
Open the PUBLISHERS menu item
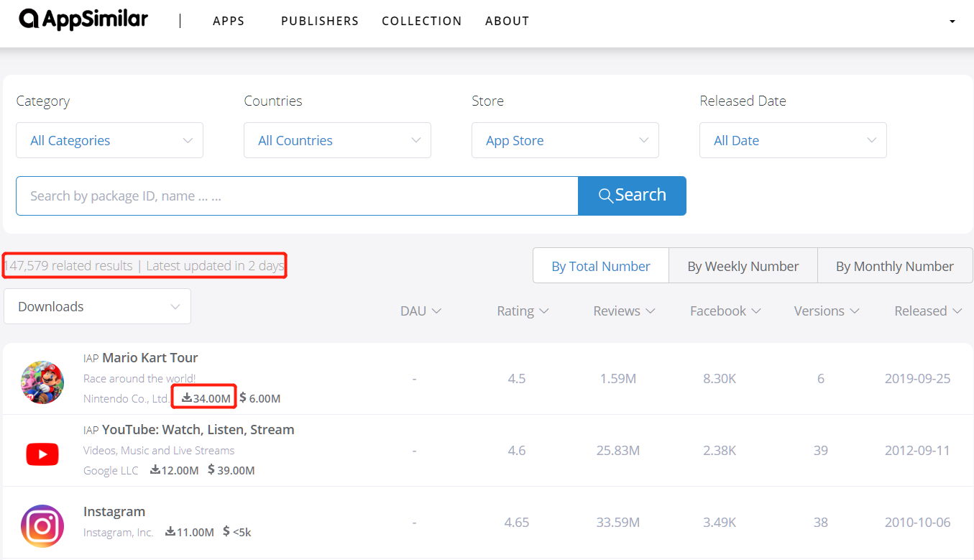(x=320, y=21)
